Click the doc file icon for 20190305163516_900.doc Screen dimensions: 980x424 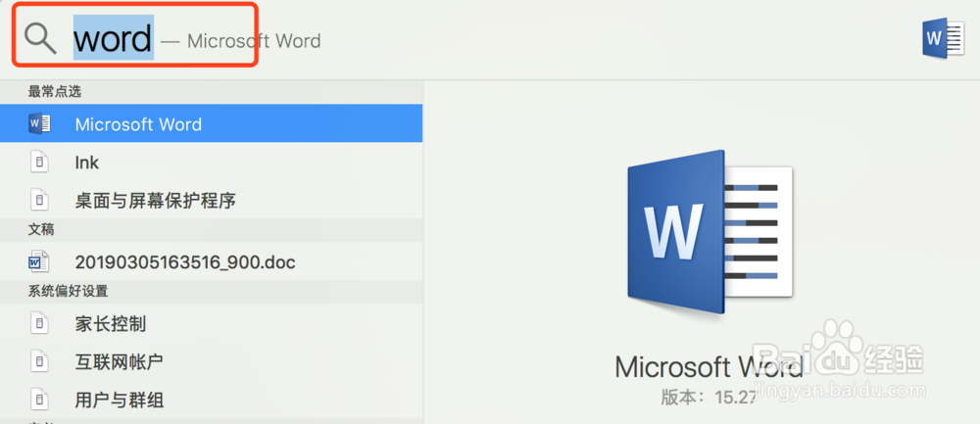[39, 261]
